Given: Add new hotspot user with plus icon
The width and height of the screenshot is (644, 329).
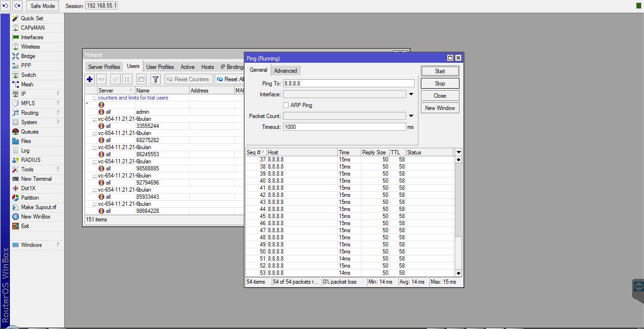Looking at the screenshot, I should point(90,79).
